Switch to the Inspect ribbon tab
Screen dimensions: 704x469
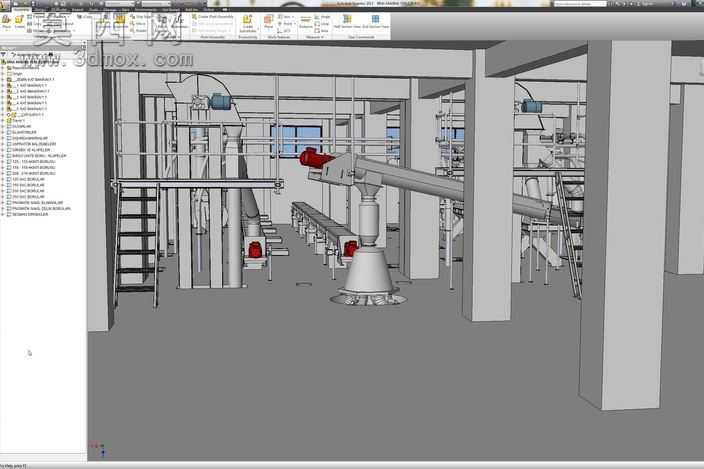(x=78, y=9)
